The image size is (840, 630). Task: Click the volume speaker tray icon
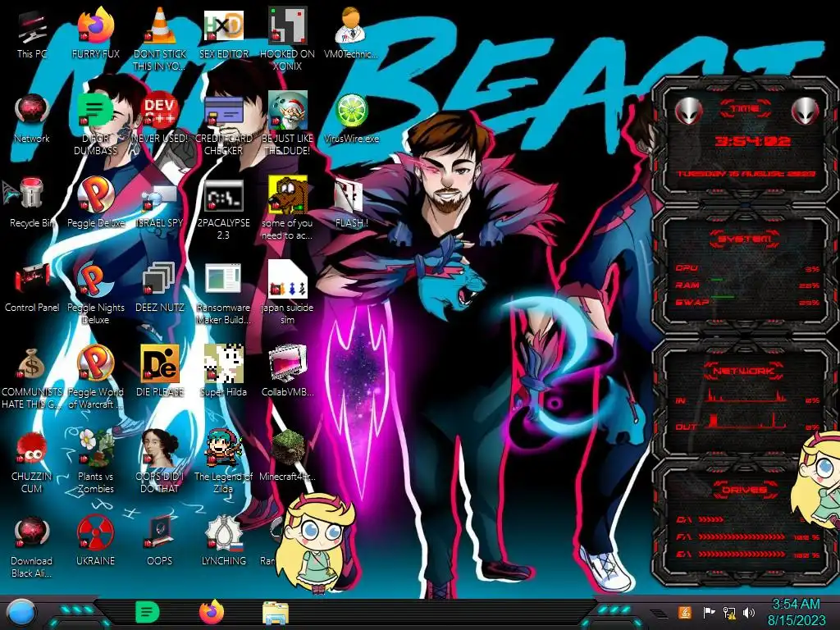coord(749,612)
